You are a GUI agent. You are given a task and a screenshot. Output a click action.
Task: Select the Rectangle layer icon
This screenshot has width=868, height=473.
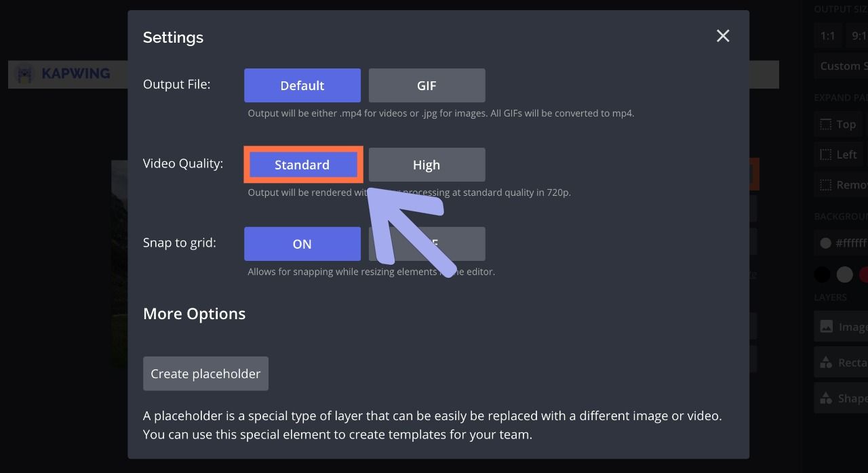(826, 363)
